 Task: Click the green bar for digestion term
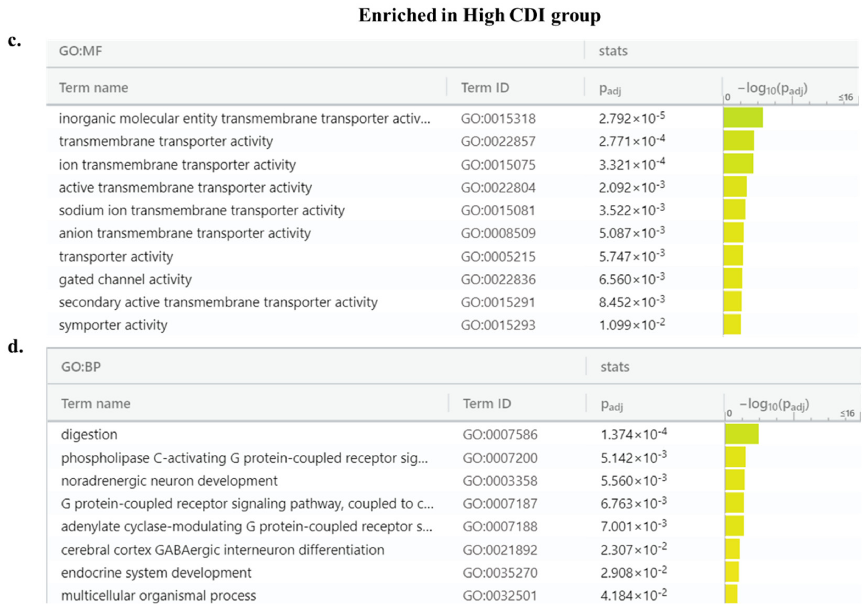click(741, 434)
